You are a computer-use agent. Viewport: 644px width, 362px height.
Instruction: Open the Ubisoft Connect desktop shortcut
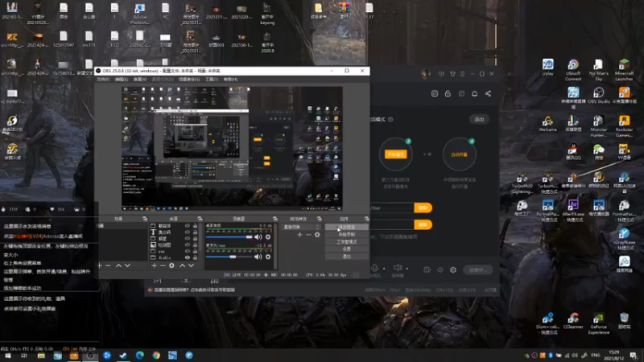[573, 70]
